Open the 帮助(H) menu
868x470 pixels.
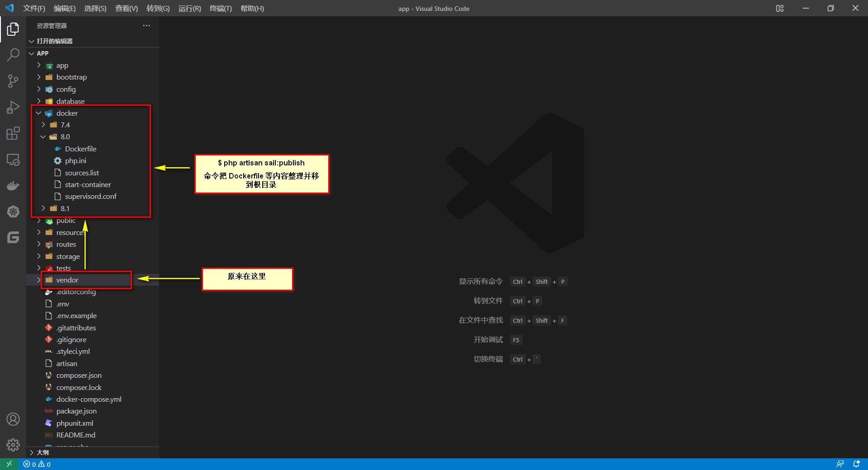pos(252,8)
